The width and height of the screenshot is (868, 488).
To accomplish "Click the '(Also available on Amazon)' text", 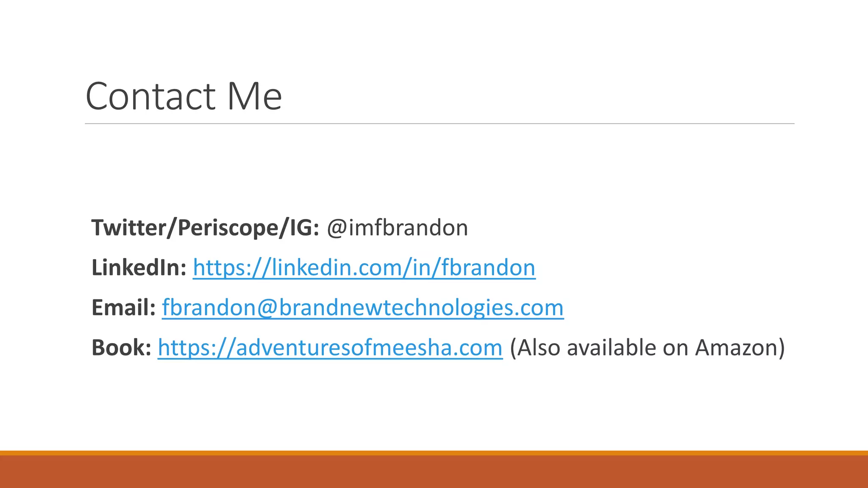I will 647,348.
